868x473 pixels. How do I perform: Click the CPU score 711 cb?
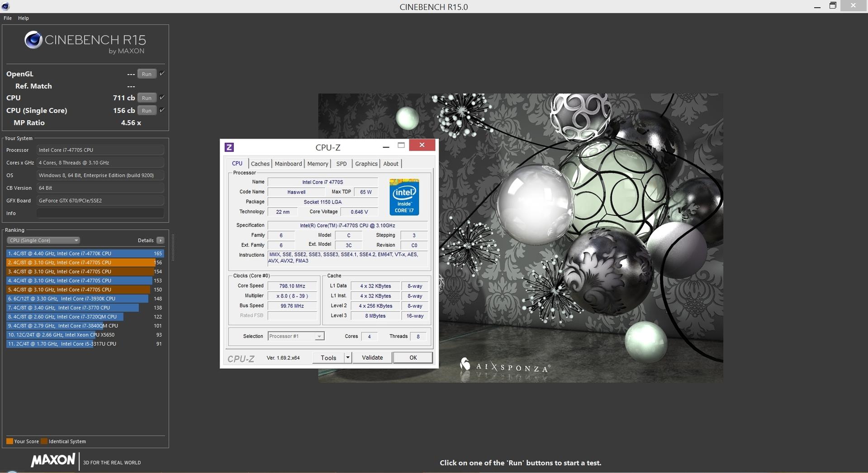[x=124, y=98]
